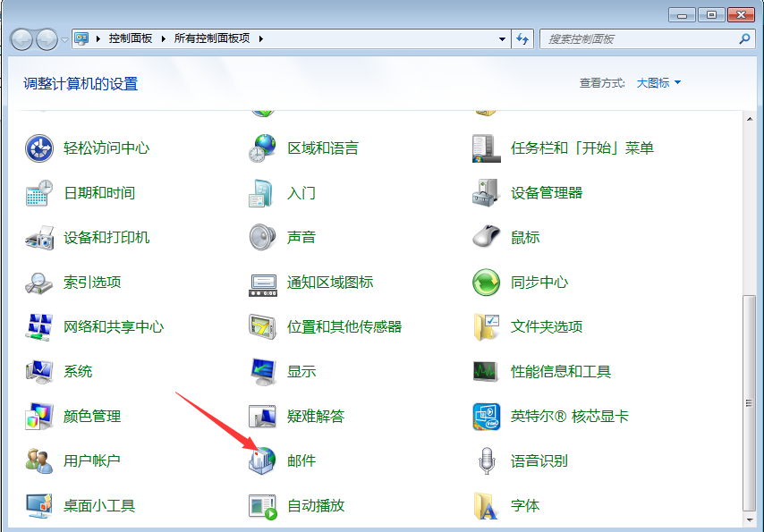Expand arrow after 所有控制面板项 breadcrumb

261,38
